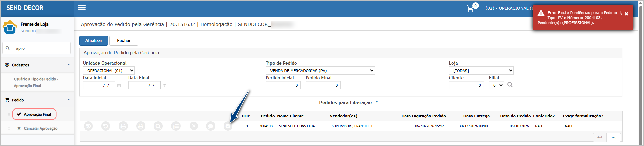
Task: Click the speech bubble comment icon in row
Action: [x=211, y=126]
